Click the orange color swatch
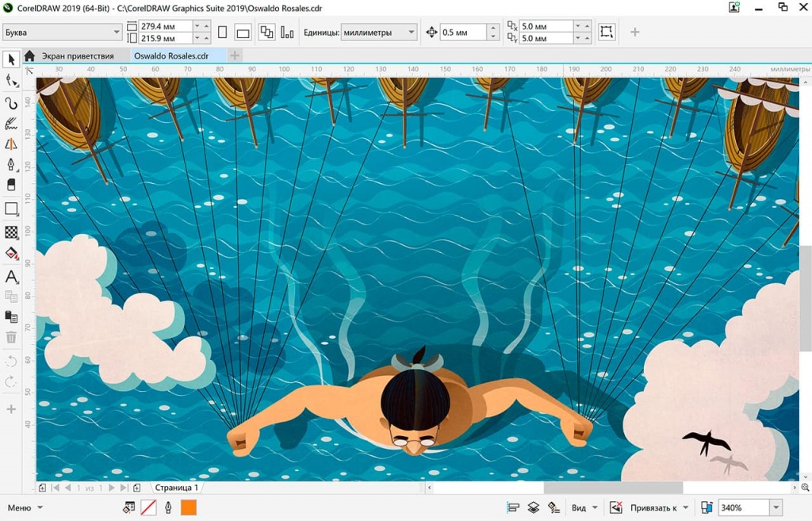 (189, 508)
